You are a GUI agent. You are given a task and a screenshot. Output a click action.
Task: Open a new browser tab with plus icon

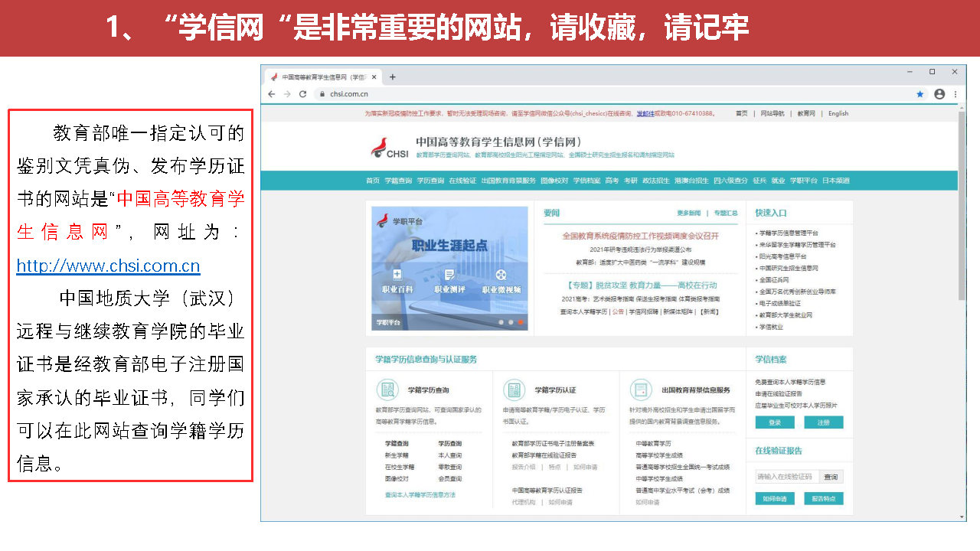(393, 77)
